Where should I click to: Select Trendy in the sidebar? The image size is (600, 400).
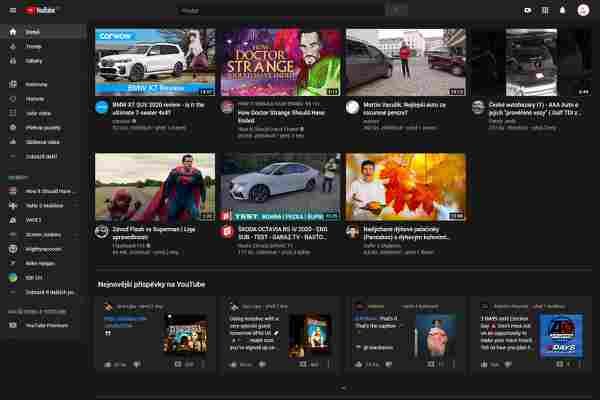[33, 46]
